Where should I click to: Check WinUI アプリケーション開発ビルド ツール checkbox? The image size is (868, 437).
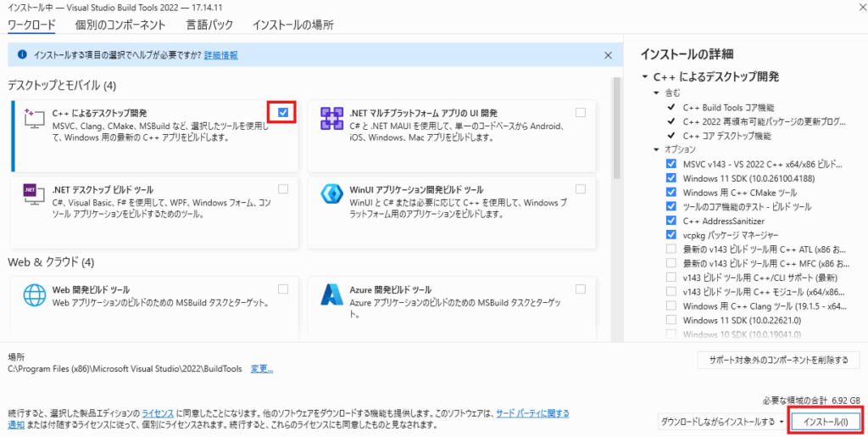pos(580,189)
